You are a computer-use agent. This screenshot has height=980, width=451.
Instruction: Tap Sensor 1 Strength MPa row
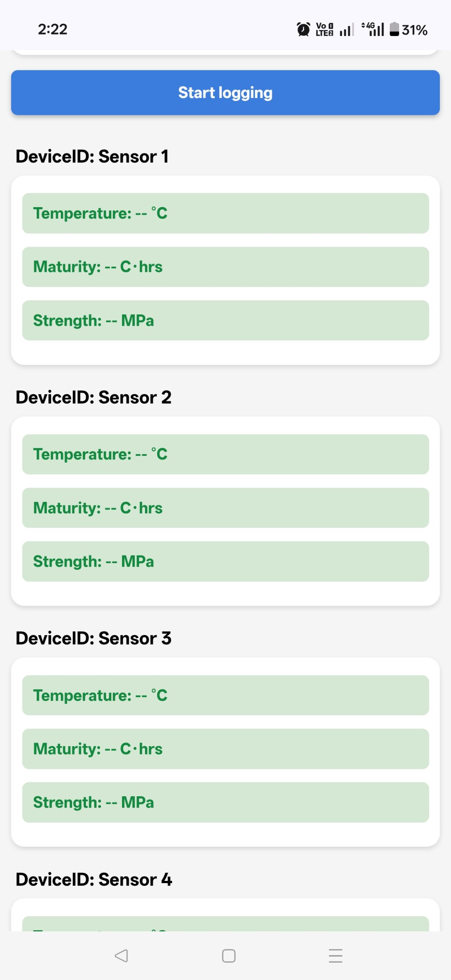225,320
